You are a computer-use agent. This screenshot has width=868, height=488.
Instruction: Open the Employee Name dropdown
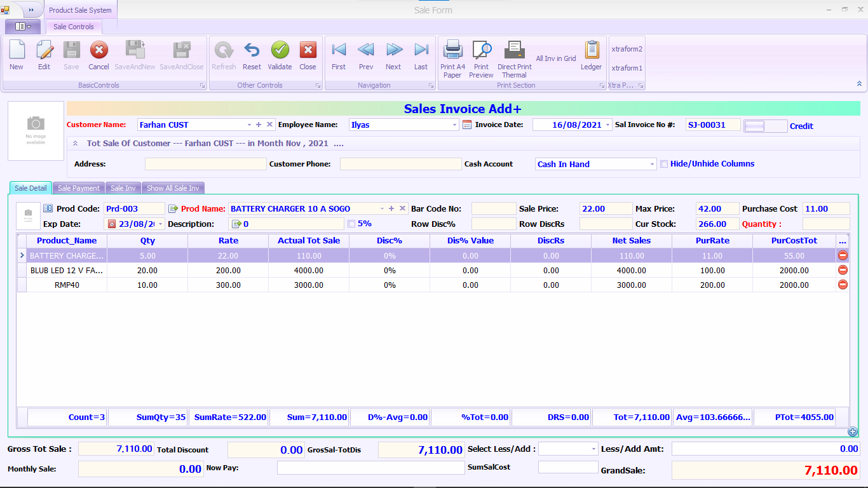coord(455,125)
